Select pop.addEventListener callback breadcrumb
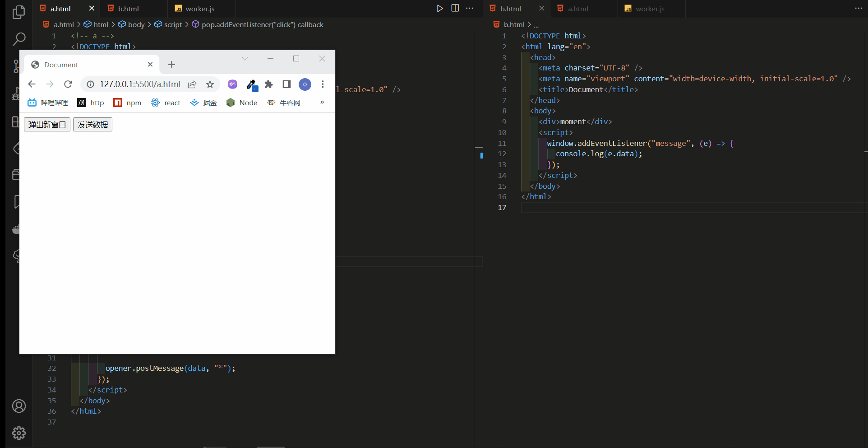This screenshot has width=868, height=448. pyautogui.click(x=258, y=24)
